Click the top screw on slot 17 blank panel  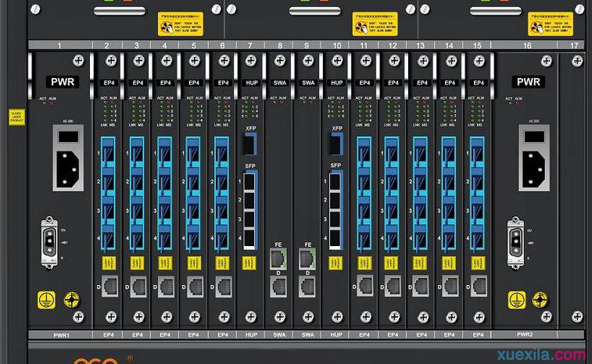[x=577, y=60]
